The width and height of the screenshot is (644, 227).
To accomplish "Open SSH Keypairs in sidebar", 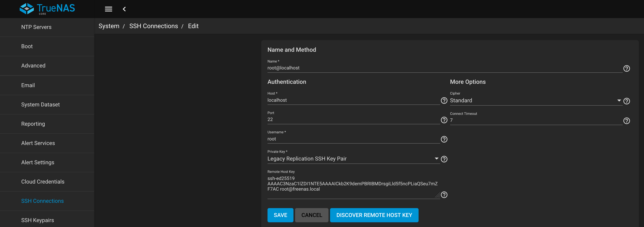I will tap(38, 220).
